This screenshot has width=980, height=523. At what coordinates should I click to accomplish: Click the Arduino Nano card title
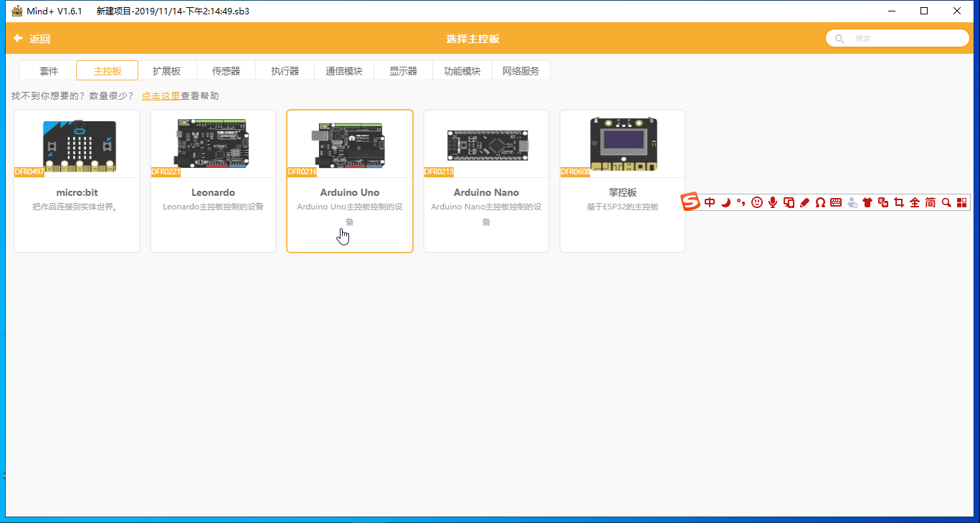point(486,192)
